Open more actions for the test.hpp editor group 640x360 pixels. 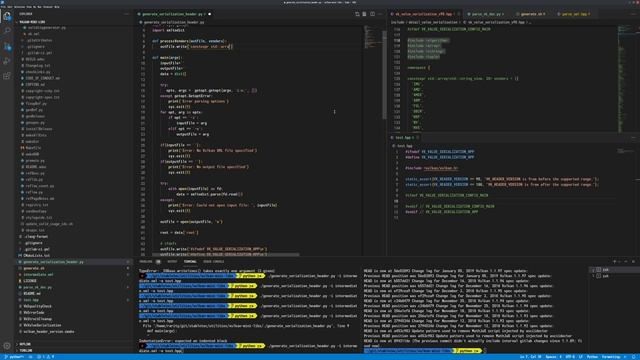point(633,138)
